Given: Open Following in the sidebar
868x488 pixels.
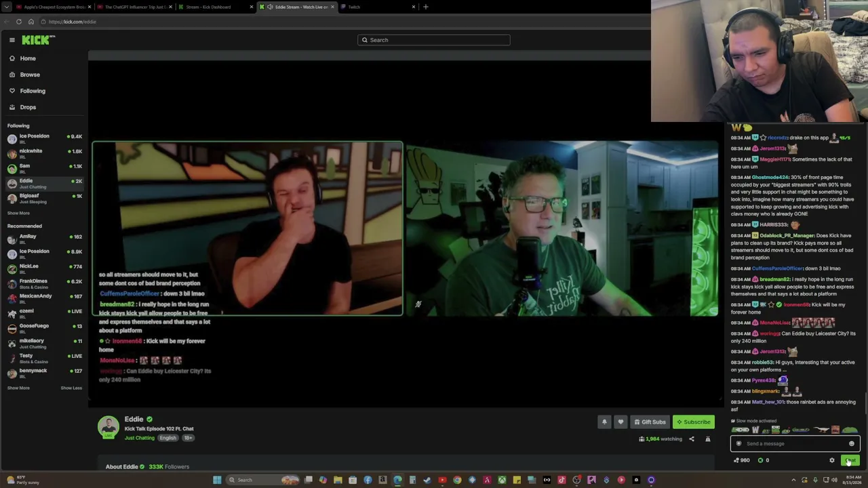Looking at the screenshot, I should click(x=33, y=91).
